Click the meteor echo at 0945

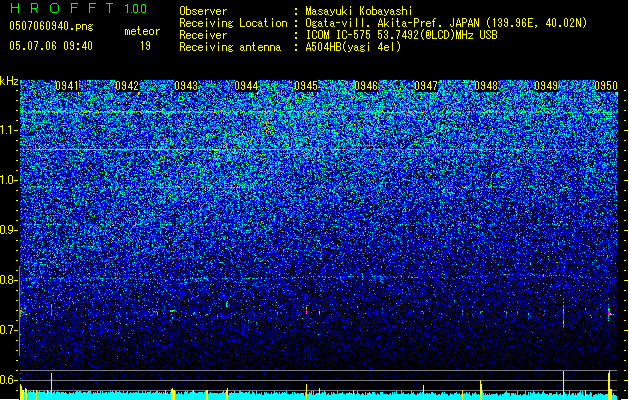(306, 310)
